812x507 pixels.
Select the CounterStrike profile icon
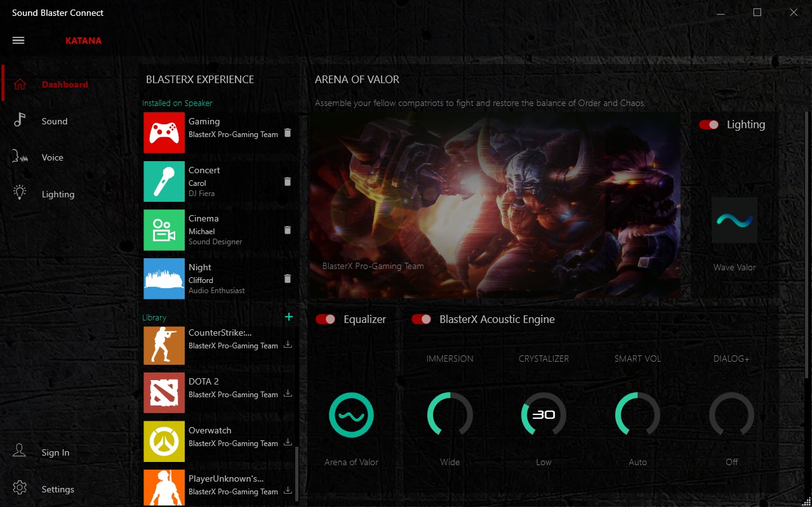[164, 345]
